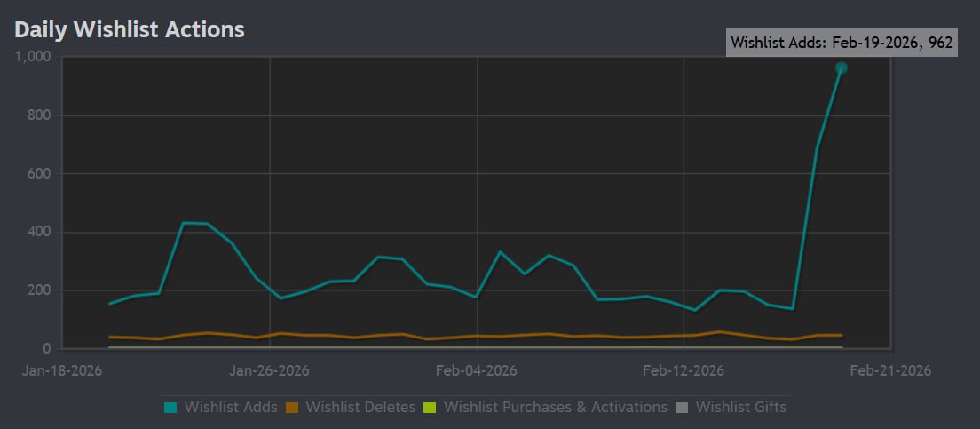Screen dimensions: 980x429
Task: Select the Feb-19-2026 data point marker
Action: (842, 68)
